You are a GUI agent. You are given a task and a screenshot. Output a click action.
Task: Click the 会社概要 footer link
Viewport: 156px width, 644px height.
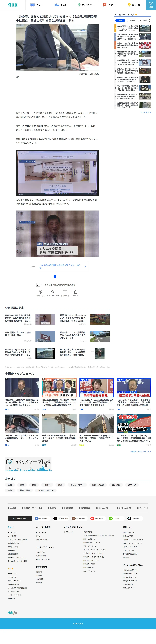12,508
